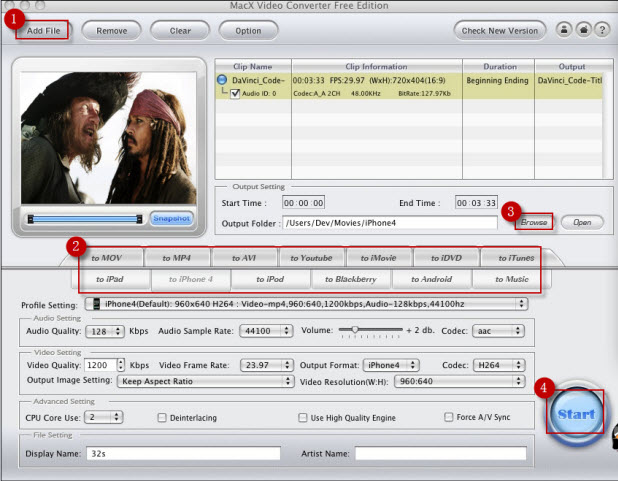Click the user registration icon
The width and height of the screenshot is (618, 481).
[x=564, y=30]
